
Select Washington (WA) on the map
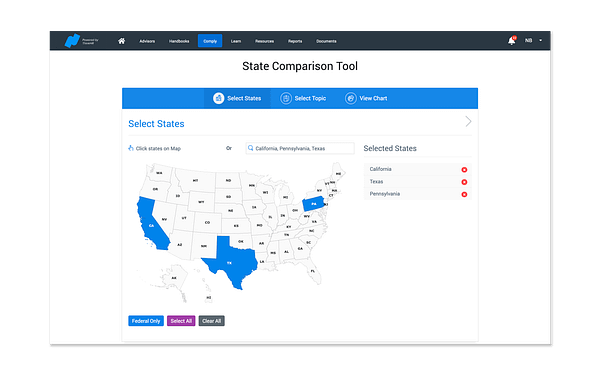(x=159, y=173)
